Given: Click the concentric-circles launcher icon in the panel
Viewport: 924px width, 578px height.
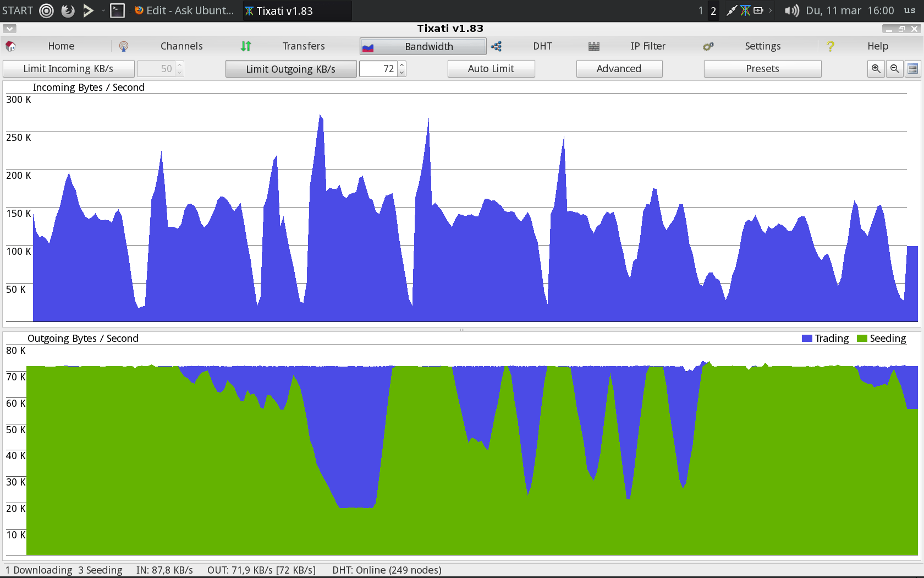Looking at the screenshot, I should [47, 10].
